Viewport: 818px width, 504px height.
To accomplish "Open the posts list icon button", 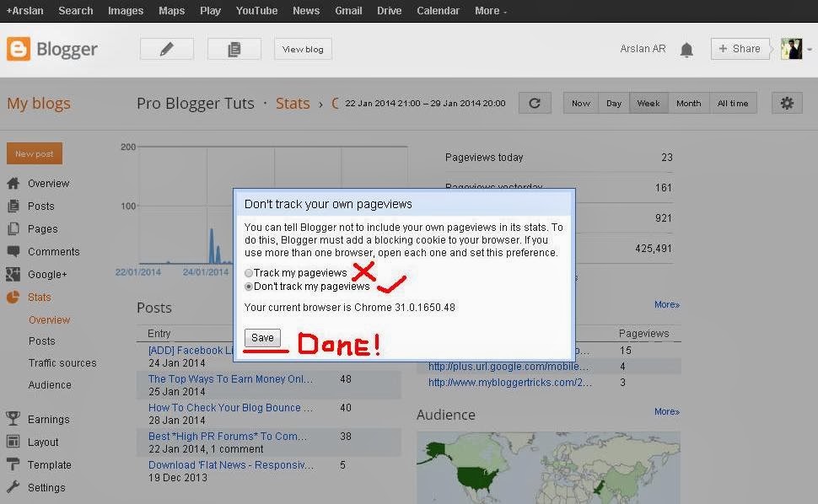I will pyautogui.click(x=234, y=49).
